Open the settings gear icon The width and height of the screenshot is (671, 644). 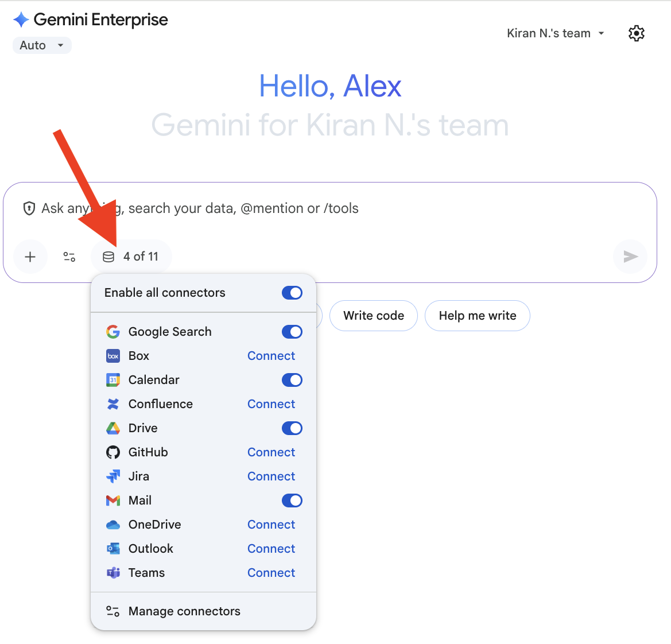coord(636,33)
